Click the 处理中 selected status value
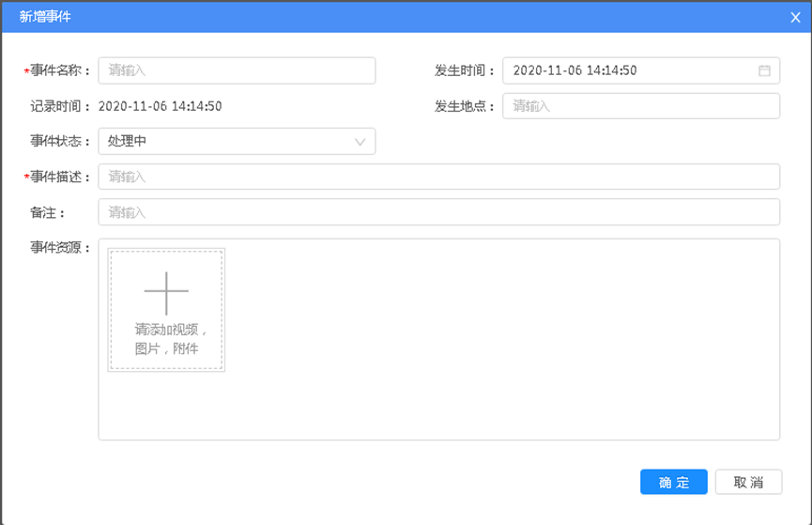 click(127, 142)
